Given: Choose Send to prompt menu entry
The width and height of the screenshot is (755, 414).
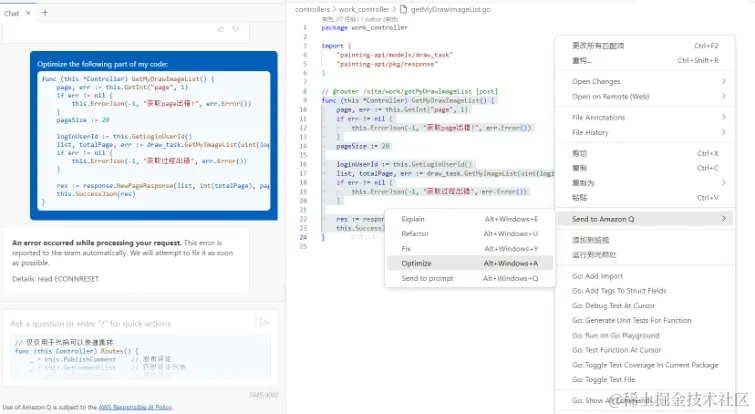Looking at the screenshot, I should [x=469, y=278].
